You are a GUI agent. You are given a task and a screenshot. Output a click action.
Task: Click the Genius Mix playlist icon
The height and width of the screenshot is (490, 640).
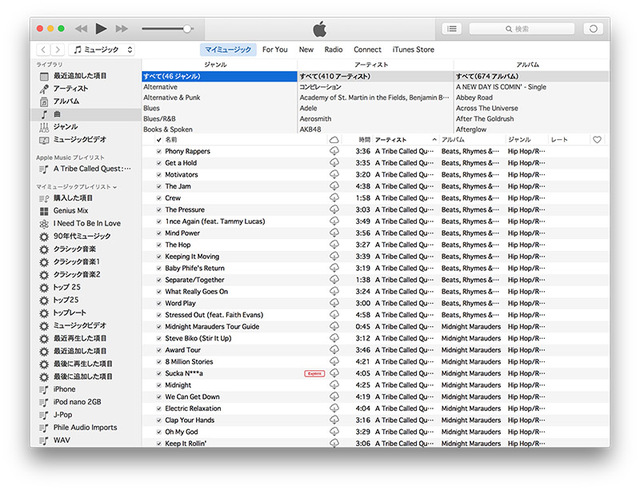pyautogui.click(x=44, y=211)
